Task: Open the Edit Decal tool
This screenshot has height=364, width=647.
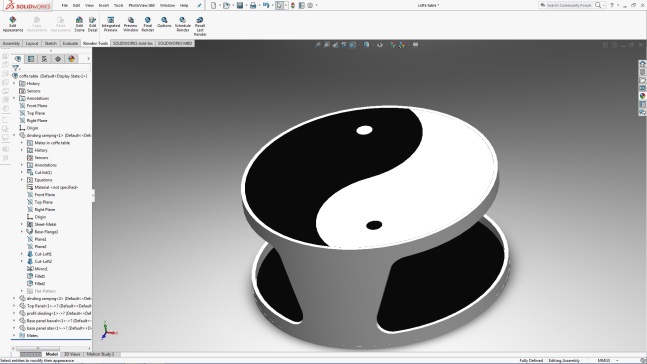Action: point(92,24)
